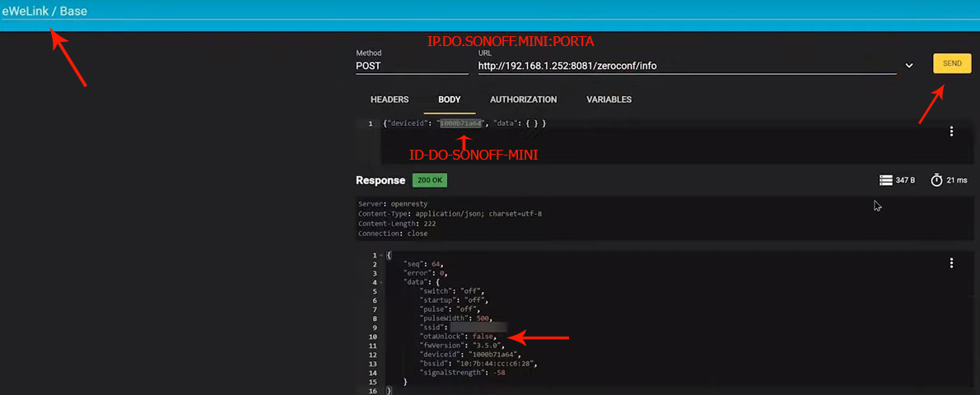Click the response size icon near 347 B
The image size is (980, 395).
(885, 180)
